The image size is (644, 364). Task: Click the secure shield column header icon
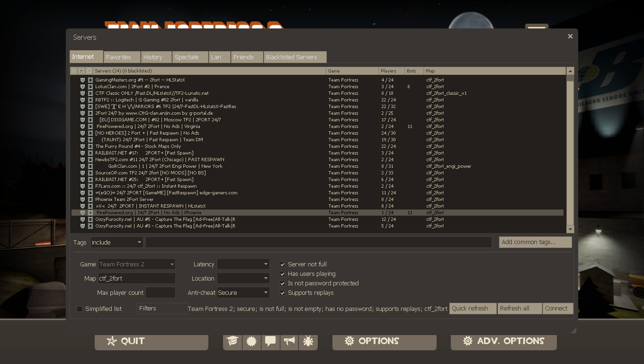(81, 71)
